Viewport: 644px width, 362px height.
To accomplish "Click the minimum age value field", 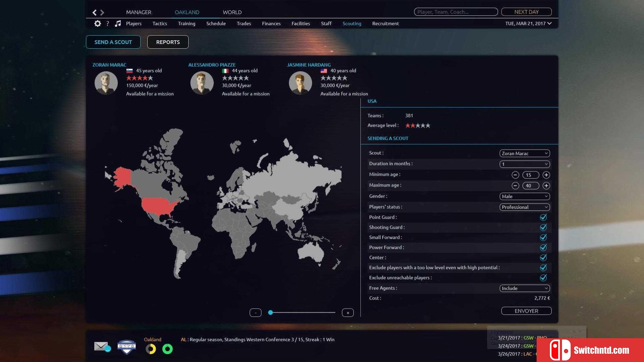I will (531, 175).
